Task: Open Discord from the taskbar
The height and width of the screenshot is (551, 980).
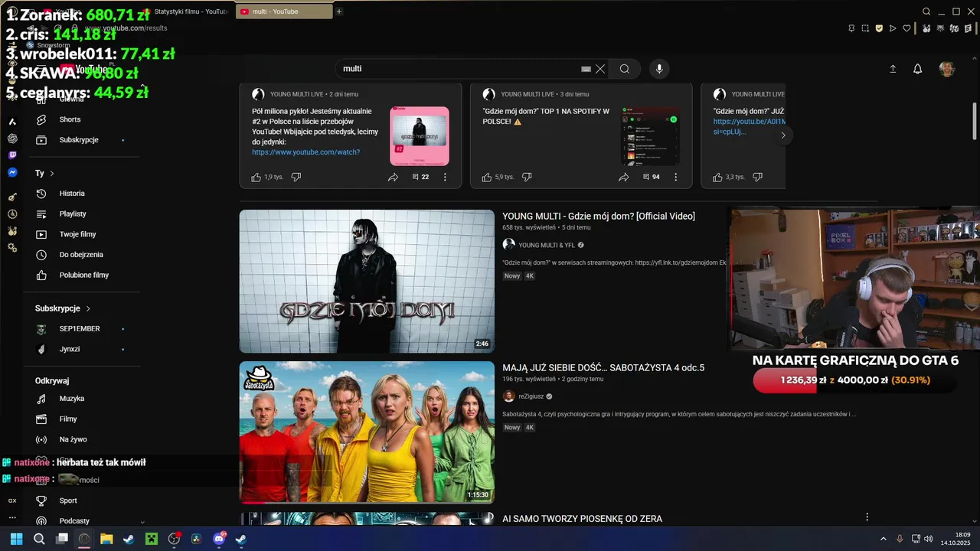Action: [219, 539]
